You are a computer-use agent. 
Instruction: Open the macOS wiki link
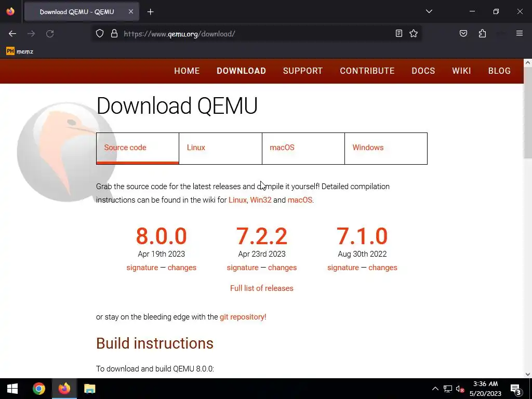(x=300, y=200)
